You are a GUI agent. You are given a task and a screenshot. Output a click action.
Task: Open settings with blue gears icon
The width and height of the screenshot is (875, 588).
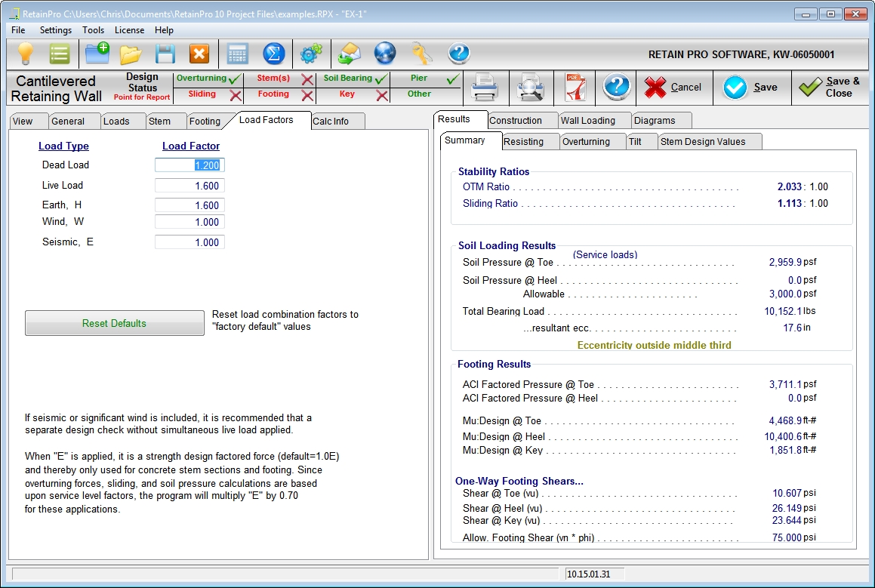tap(311, 54)
